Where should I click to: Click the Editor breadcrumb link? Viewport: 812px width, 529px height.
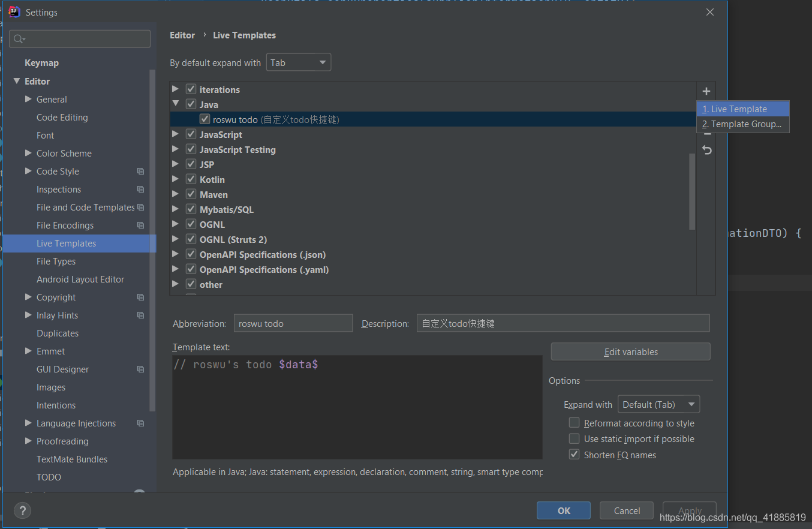click(182, 35)
